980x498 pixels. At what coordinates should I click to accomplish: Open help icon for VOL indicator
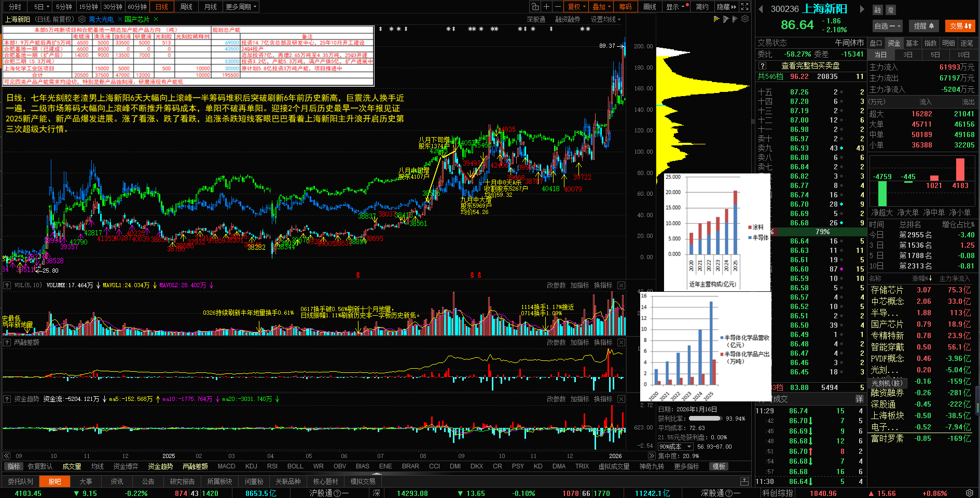pyautogui.click(x=7, y=285)
